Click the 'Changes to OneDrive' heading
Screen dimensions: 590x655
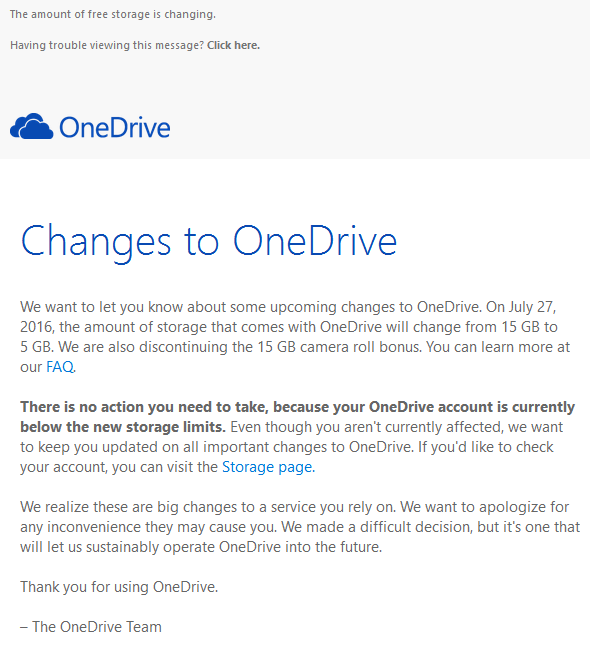[209, 242]
